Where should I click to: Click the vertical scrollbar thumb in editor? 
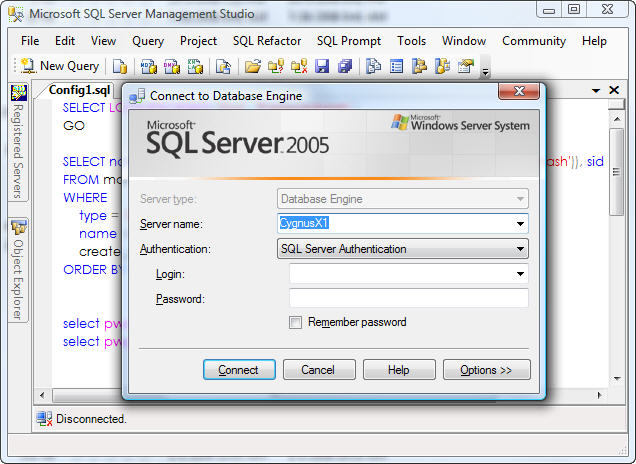[x=617, y=172]
